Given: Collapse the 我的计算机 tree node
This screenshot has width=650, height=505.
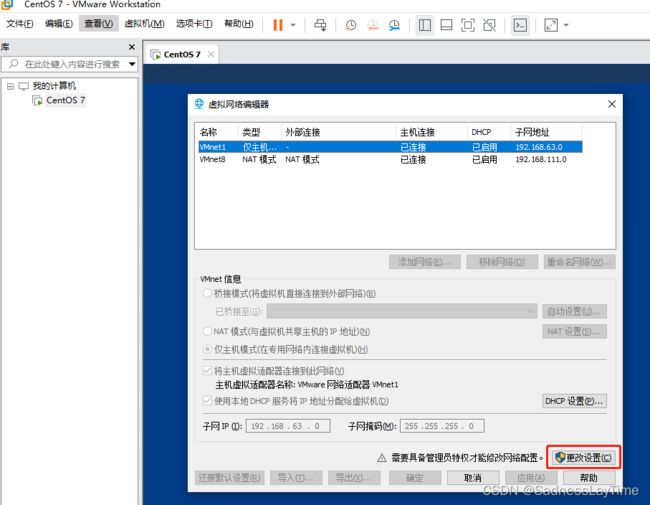Looking at the screenshot, I should [x=10, y=86].
